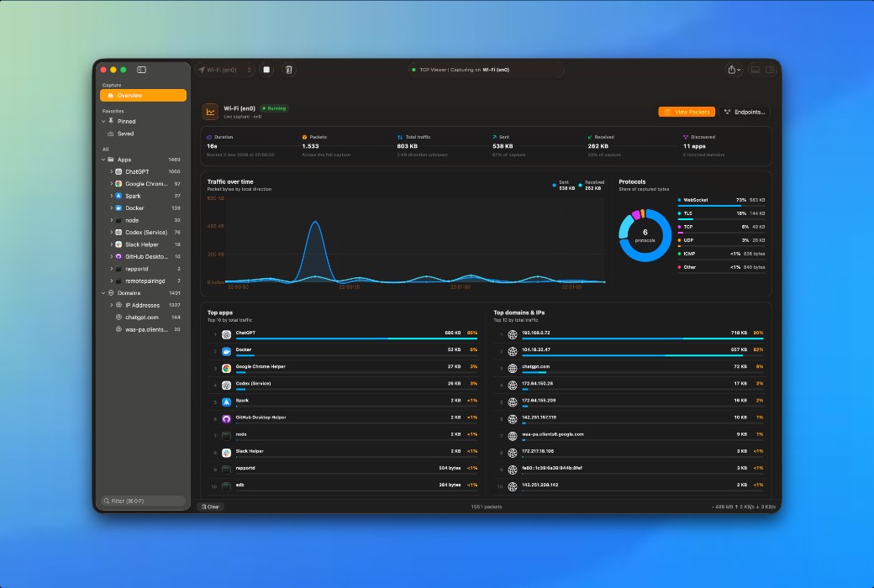Click the Spark icon in sidebar
Image resolution: width=874 pixels, height=588 pixels.
pyautogui.click(x=118, y=197)
